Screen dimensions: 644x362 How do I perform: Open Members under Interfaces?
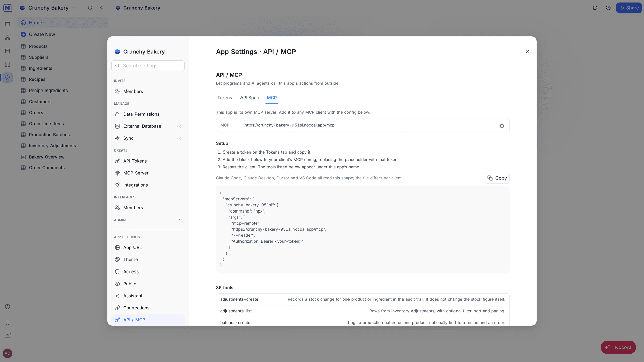click(x=148, y=208)
